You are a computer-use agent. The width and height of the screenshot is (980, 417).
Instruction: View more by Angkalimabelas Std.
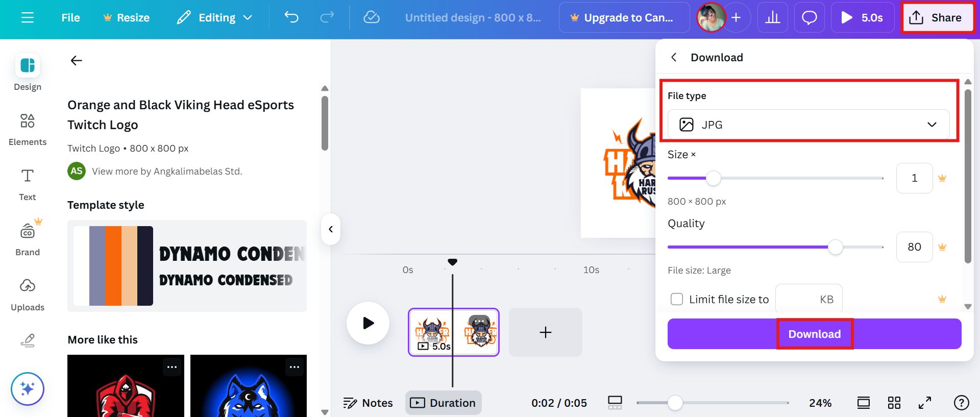pos(167,171)
